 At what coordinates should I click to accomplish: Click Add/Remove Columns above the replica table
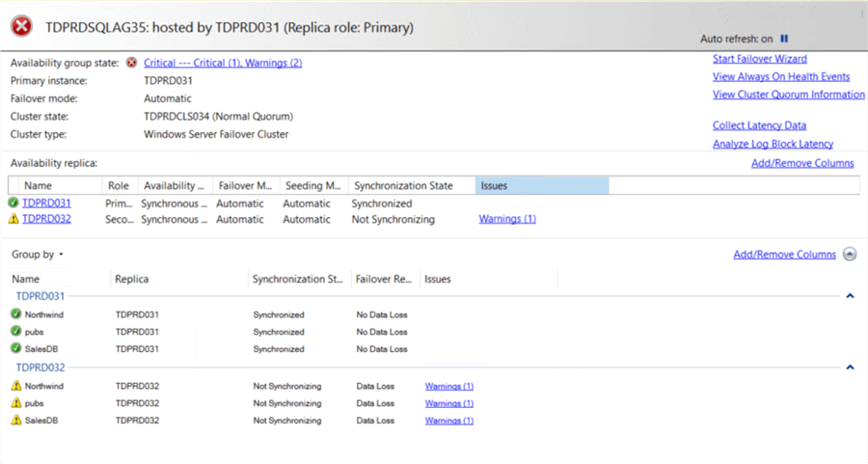coord(801,163)
